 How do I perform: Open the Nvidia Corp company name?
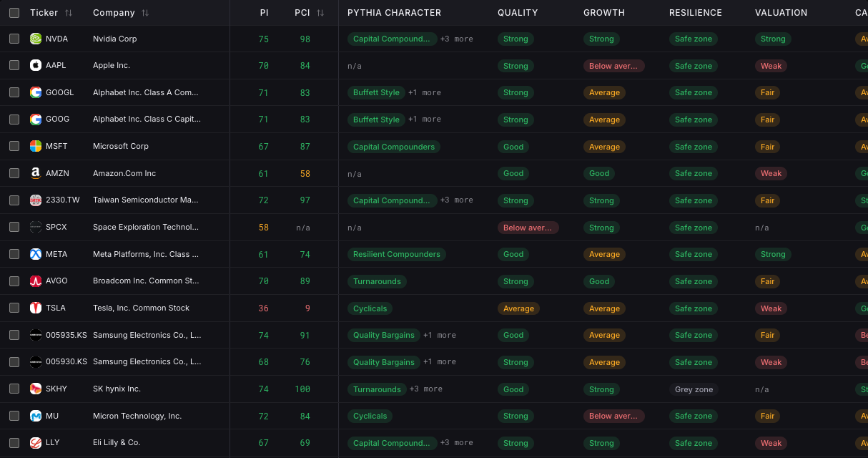coord(115,39)
